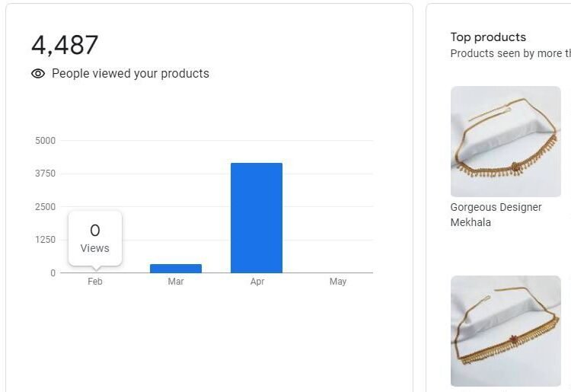
Task: Click the eye icon beside People viewed
Action: [38, 74]
